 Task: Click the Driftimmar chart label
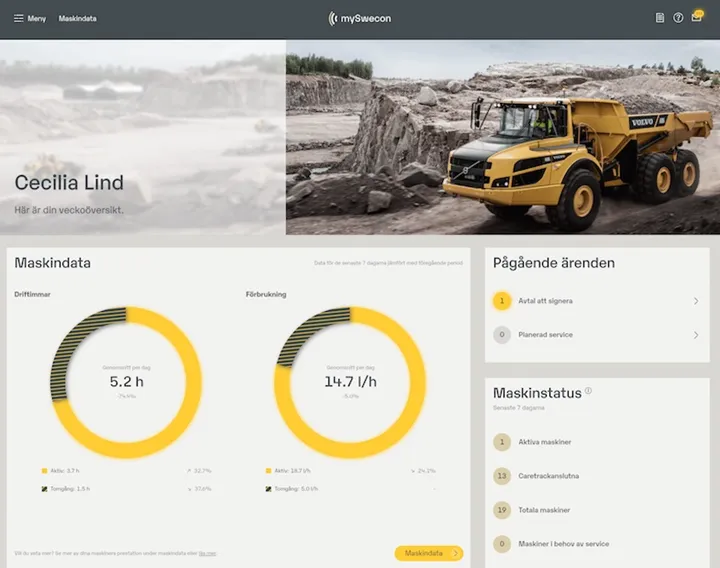pos(32,294)
